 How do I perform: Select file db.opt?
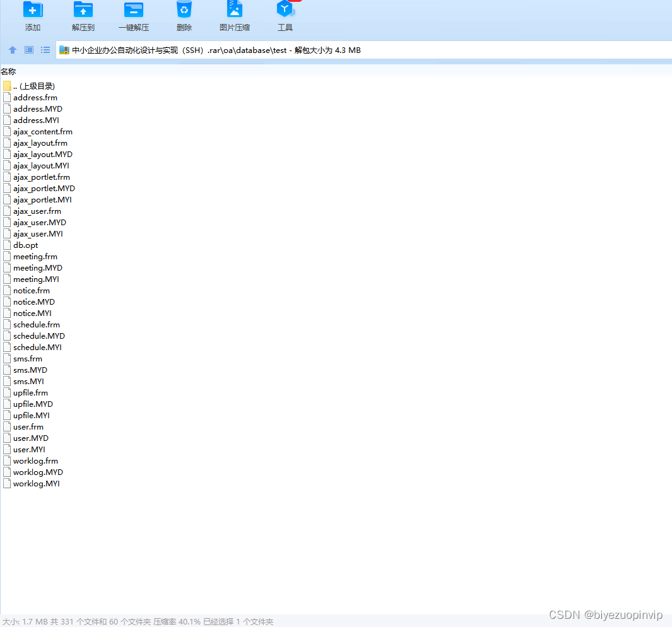pyautogui.click(x=26, y=245)
